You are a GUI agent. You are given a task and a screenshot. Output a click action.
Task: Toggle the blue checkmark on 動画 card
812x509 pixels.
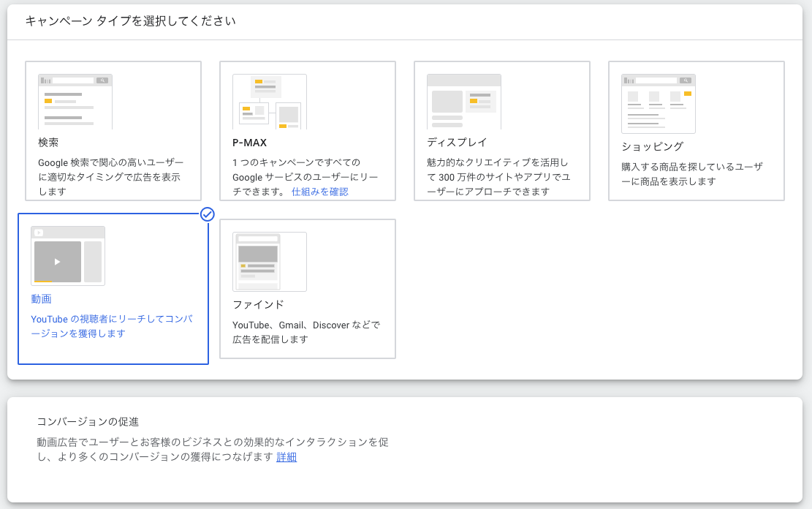coord(208,214)
